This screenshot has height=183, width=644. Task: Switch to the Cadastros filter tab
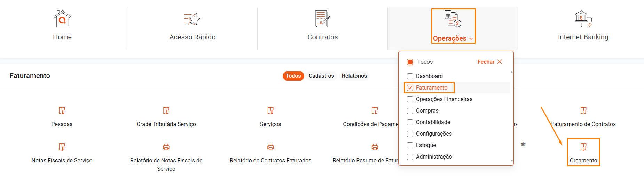tap(321, 76)
